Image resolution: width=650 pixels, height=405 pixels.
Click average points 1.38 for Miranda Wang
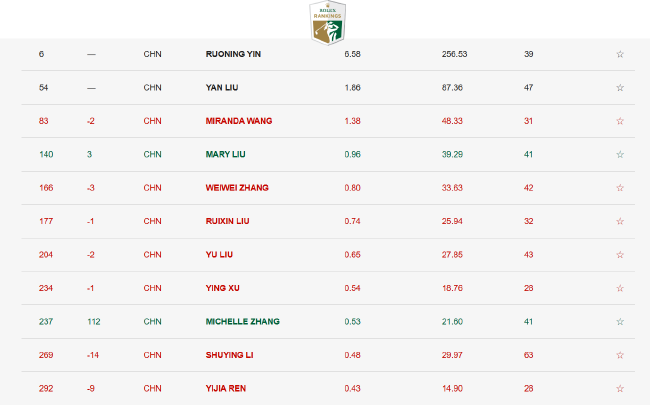[352, 121]
